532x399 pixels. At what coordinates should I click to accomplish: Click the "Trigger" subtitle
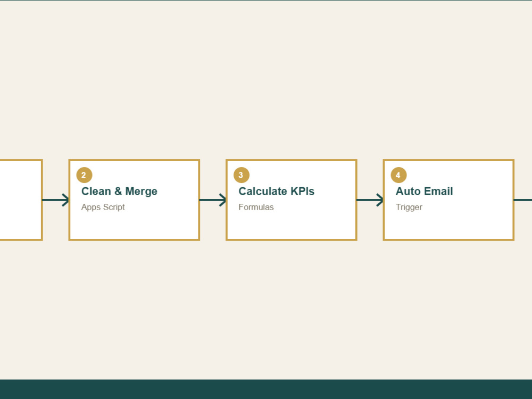click(x=409, y=207)
